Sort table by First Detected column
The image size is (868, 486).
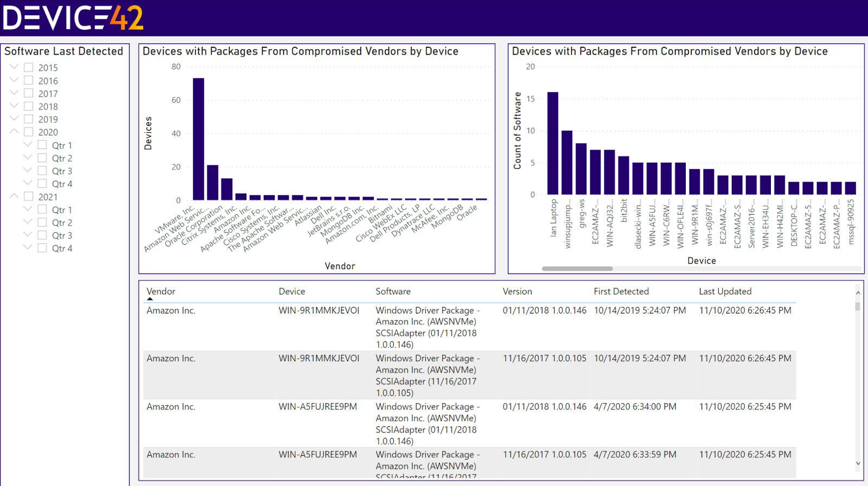621,291
